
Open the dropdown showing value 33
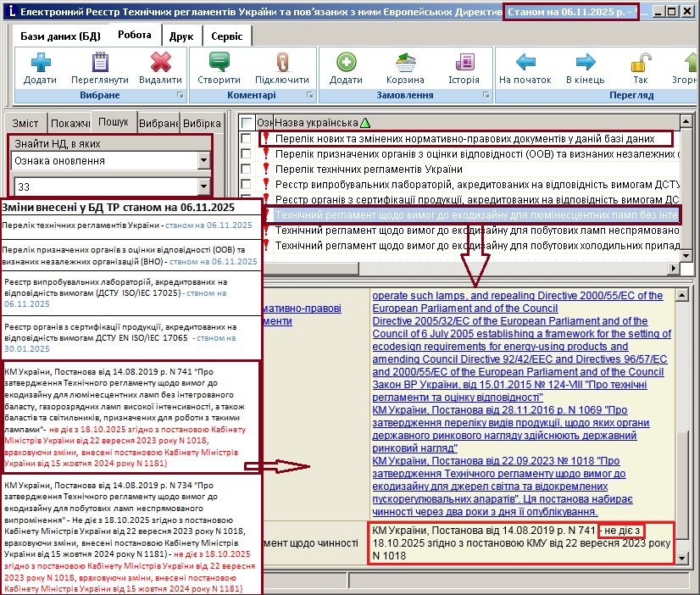point(203,186)
